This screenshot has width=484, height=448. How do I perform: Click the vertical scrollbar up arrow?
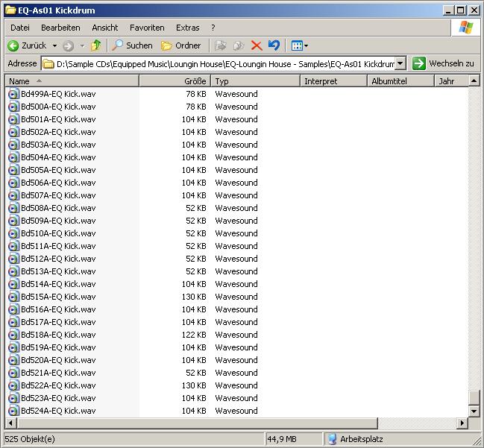[474, 81]
